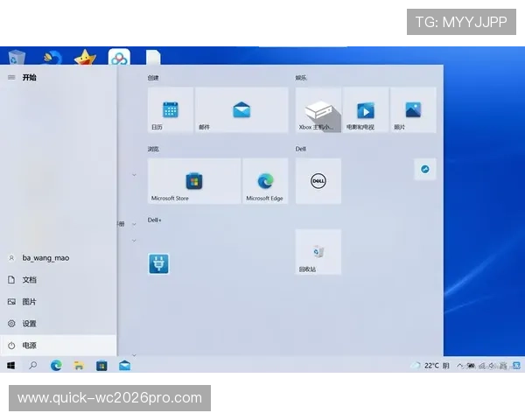Open taskbar search magnifier
This screenshot has width=525, height=420.
click(x=33, y=366)
